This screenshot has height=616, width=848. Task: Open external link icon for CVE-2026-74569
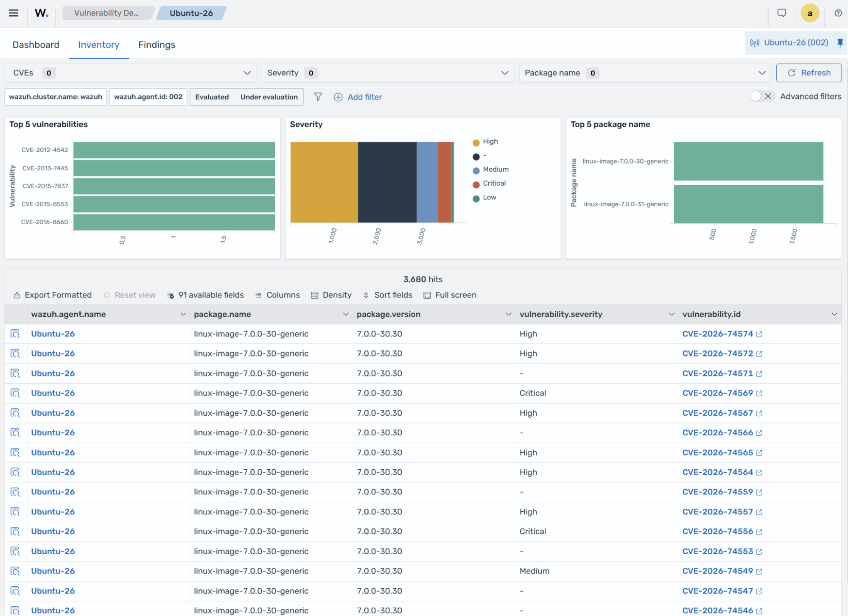(x=759, y=393)
